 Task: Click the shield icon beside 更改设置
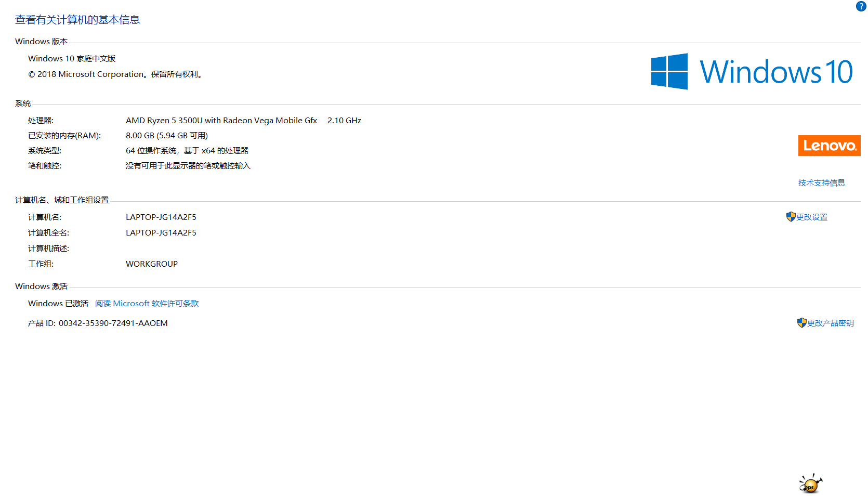(x=791, y=217)
